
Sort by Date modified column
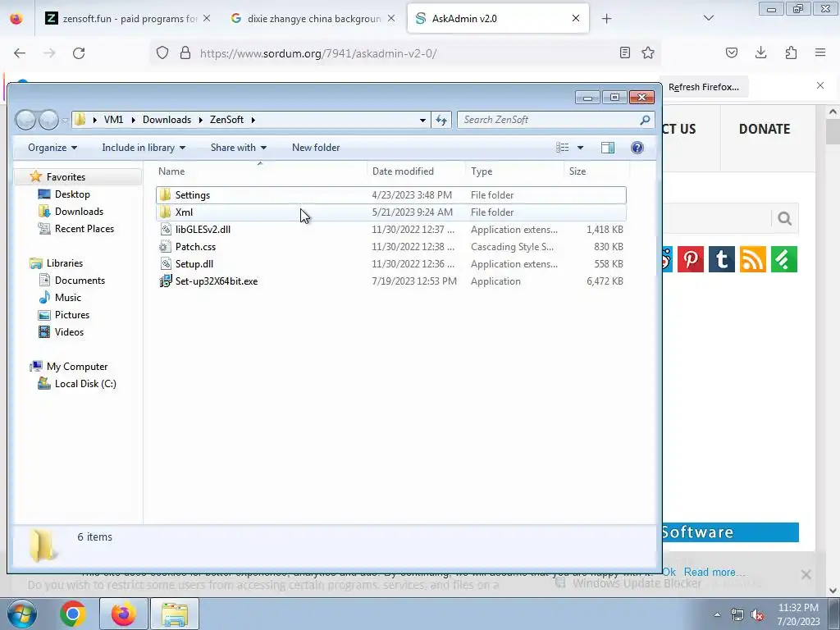pos(416,171)
